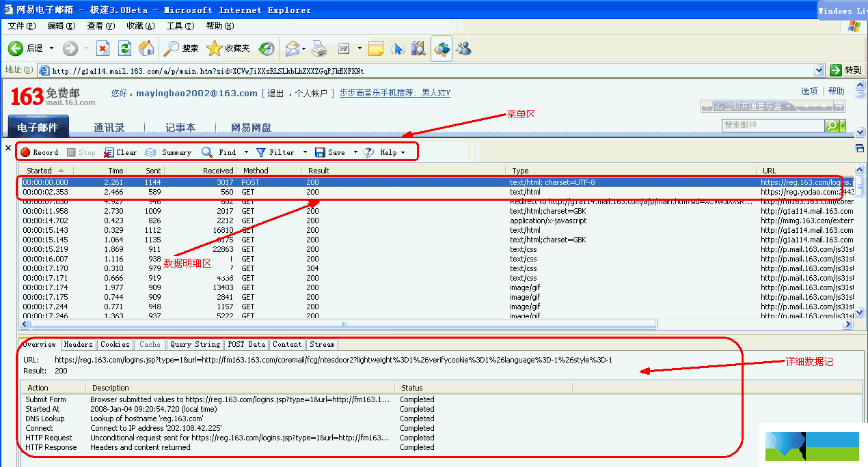The width and height of the screenshot is (868, 467).
Task: Open the 文件(F) menu
Action: point(22,26)
